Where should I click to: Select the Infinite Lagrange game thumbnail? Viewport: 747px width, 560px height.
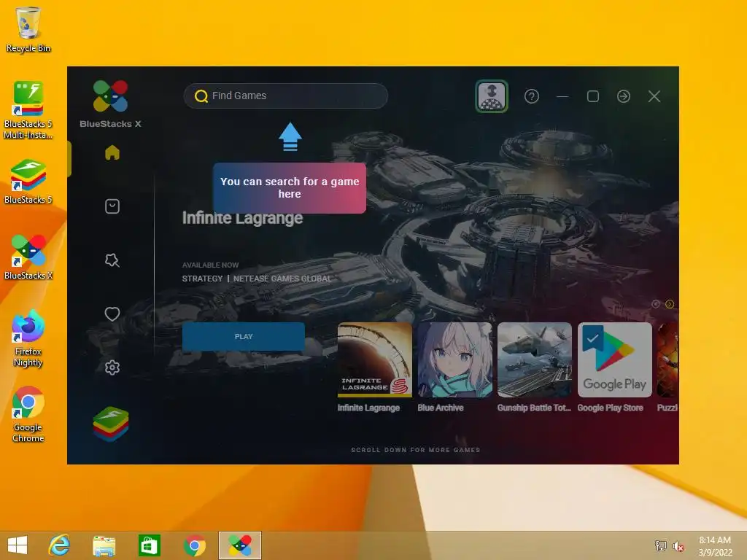click(374, 360)
